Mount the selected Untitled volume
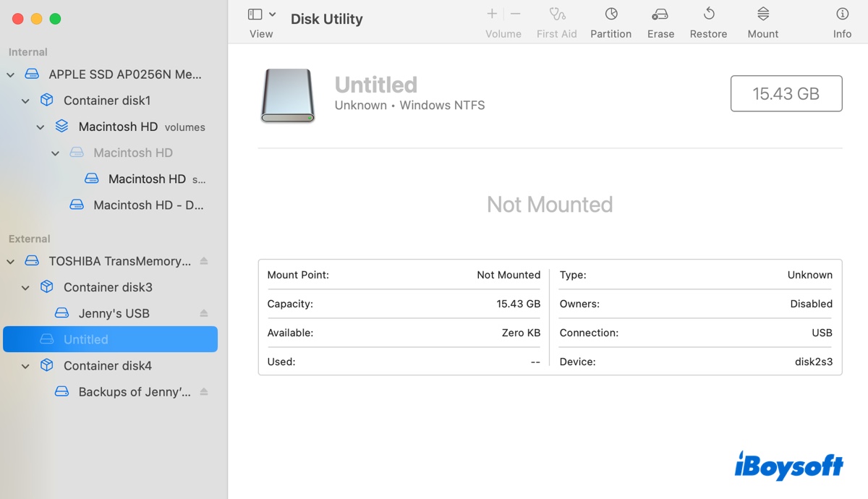Screen dimensions: 868x499 762,14
